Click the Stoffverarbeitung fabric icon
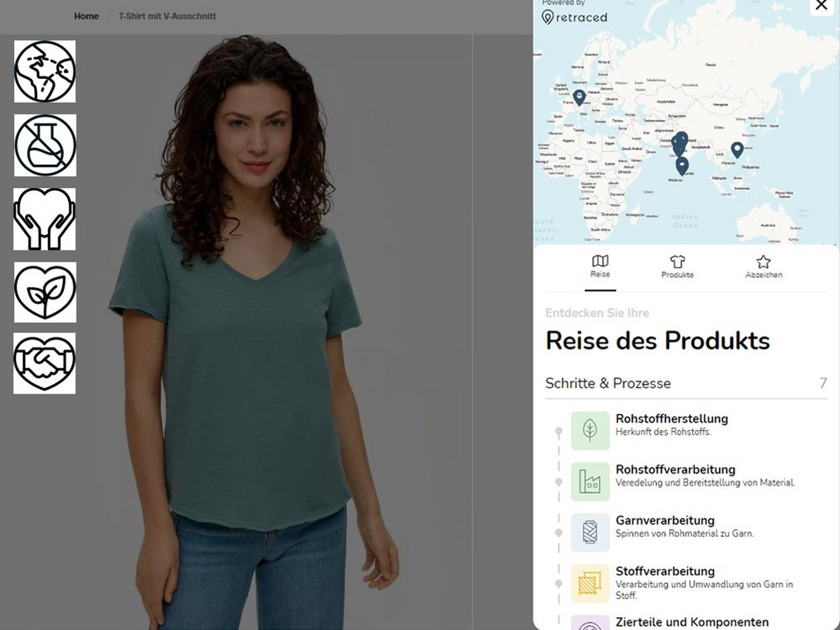 pyautogui.click(x=590, y=583)
